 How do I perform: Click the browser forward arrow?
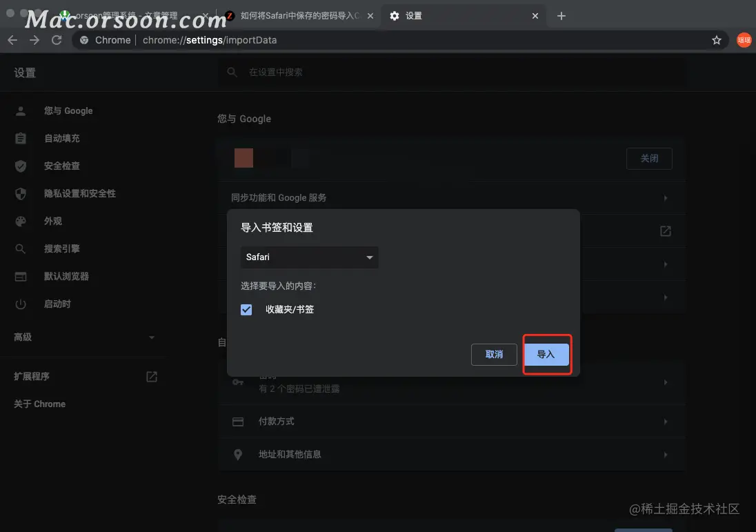[34, 40]
